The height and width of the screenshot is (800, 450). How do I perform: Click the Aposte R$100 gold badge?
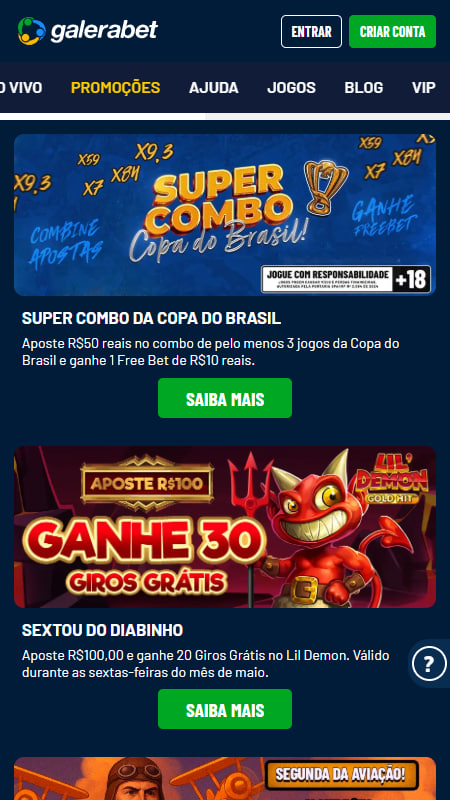[147, 483]
